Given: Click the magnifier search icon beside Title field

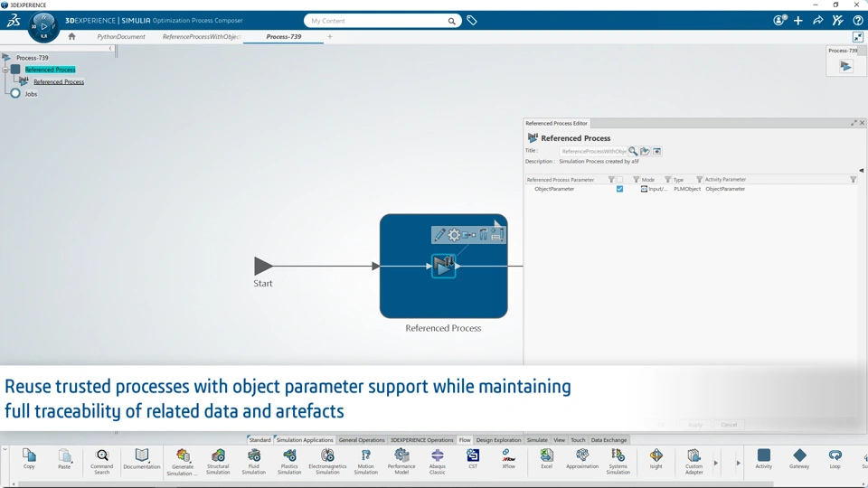Looking at the screenshot, I should pos(633,151).
